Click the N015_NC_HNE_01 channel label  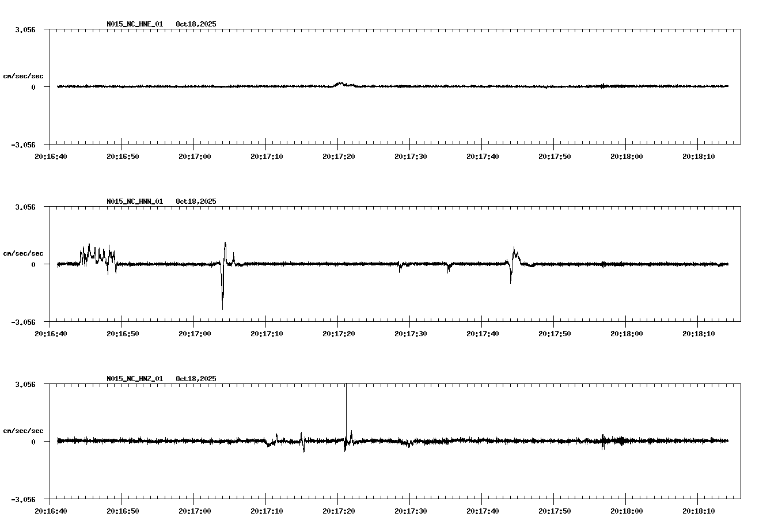pyautogui.click(x=134, y=24)
